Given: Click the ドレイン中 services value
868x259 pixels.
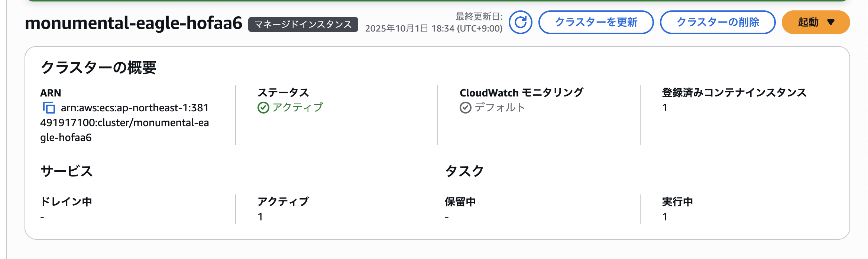Looking at the screenshot, I should click(42, 217).
